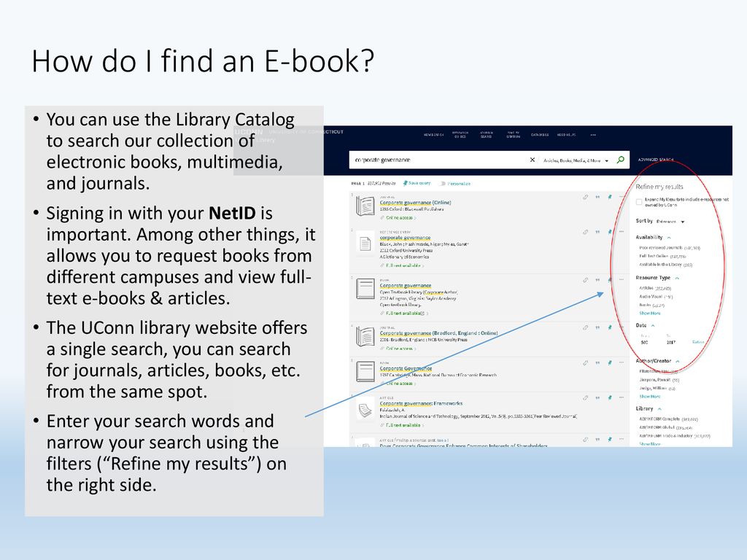Screen dimensions: 747x560
Task: Collapse the Library filter section
Action: coord(659,409)
